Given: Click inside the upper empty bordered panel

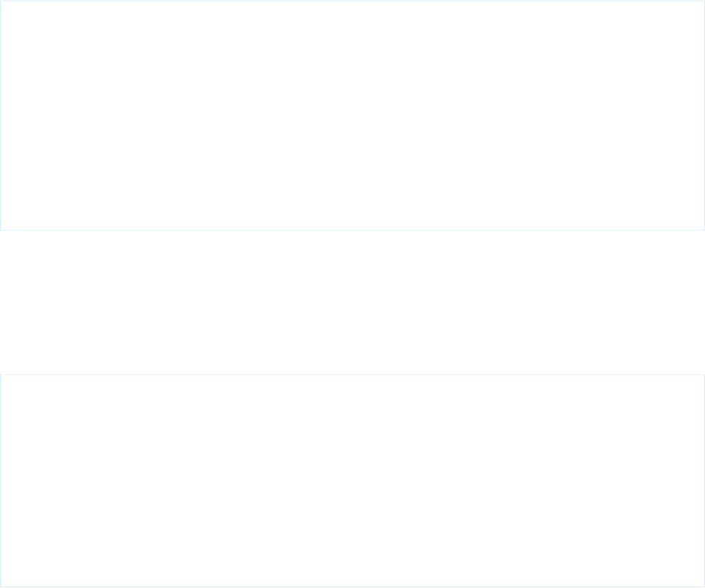Looking at the screenshot, I should 352,116.
